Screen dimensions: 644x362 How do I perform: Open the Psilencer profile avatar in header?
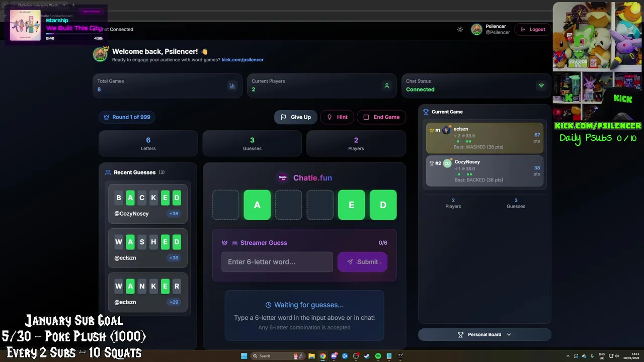476,29
